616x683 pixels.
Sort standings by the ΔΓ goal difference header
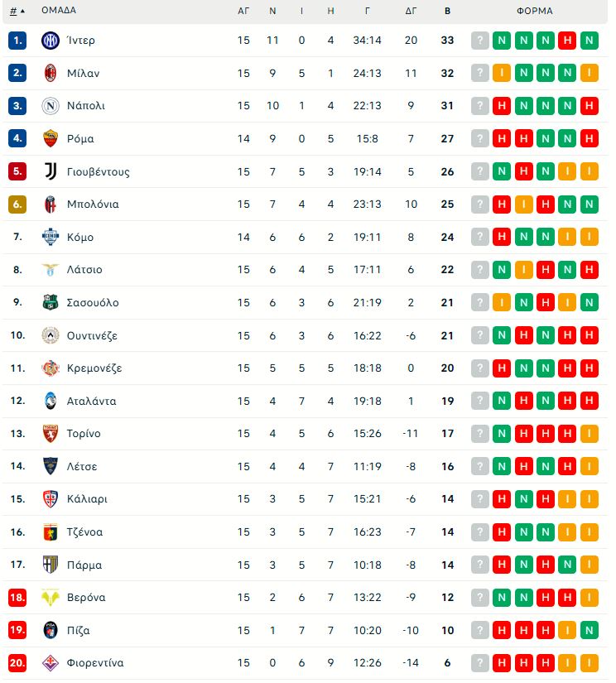tap(411, 12)
